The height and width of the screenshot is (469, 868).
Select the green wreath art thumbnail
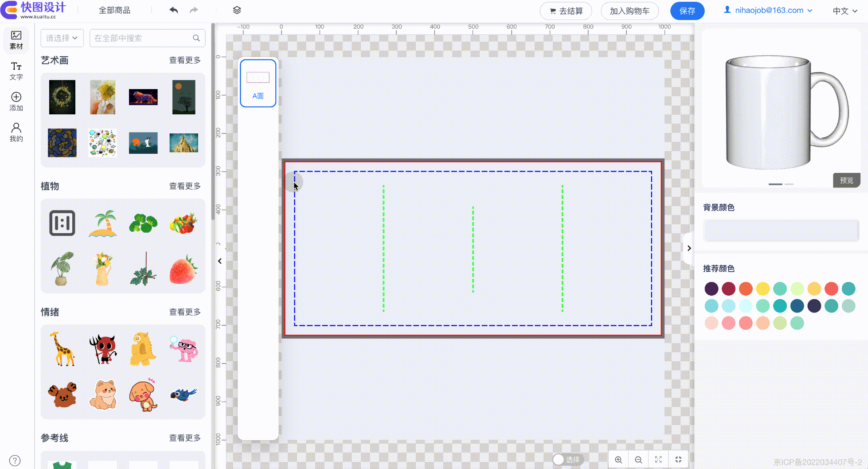[x=62, y=97]
